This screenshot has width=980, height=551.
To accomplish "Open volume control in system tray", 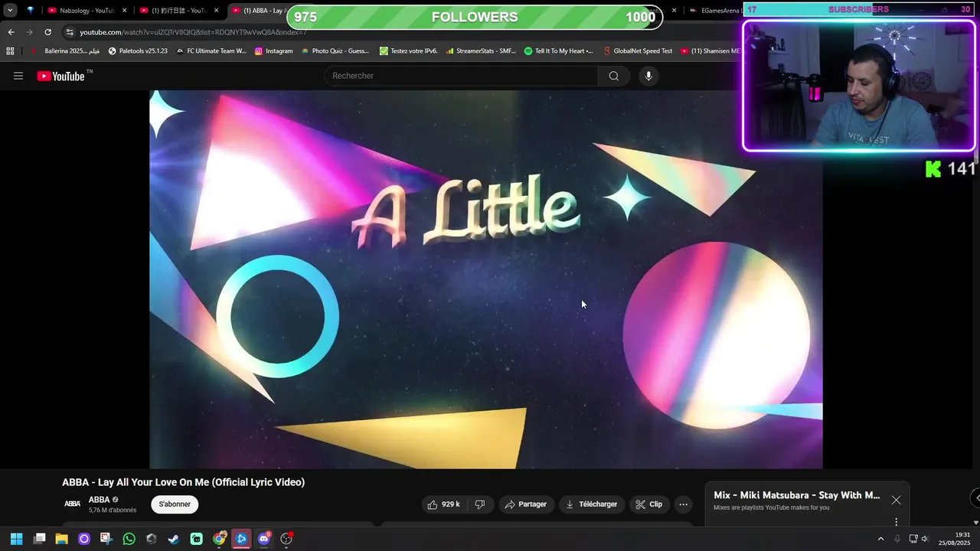I will click(x=925, y=539).
